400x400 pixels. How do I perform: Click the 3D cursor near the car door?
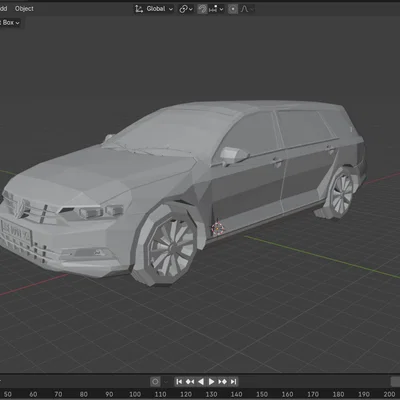(x=217, y=228)
